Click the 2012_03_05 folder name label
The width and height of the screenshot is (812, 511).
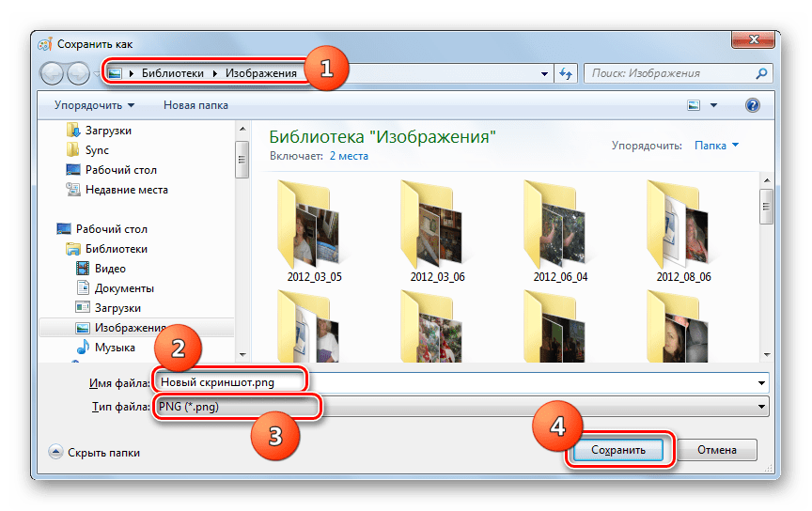(x=314, y=277)
